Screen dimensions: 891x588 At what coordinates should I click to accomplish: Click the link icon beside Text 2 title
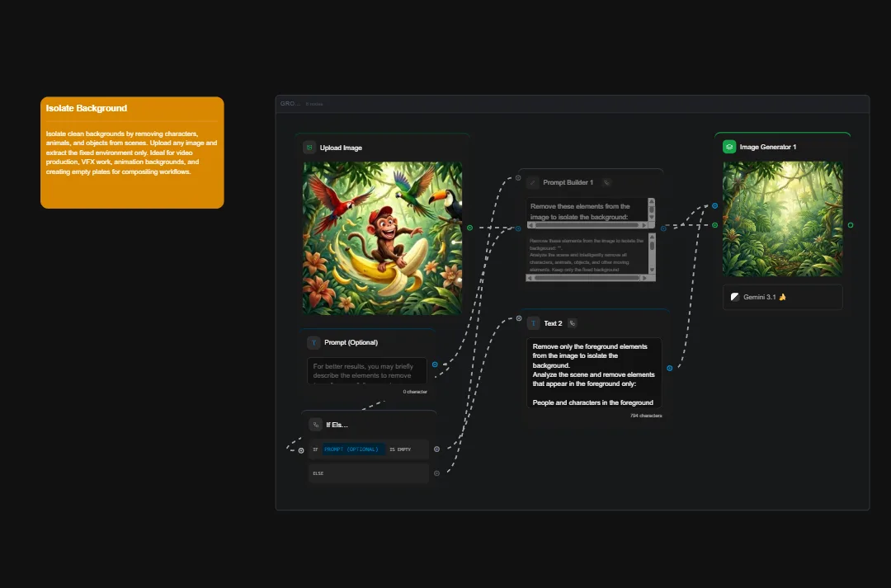[572, 322]
